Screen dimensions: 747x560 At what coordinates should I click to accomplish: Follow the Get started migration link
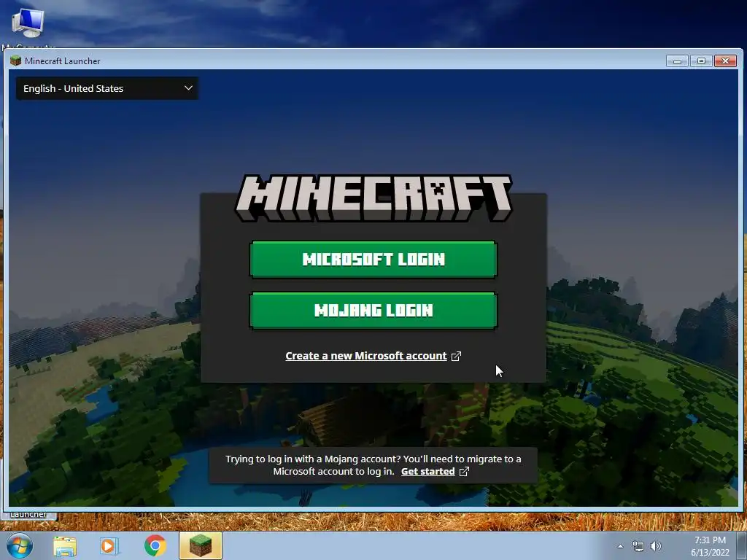tap(427, 472)
